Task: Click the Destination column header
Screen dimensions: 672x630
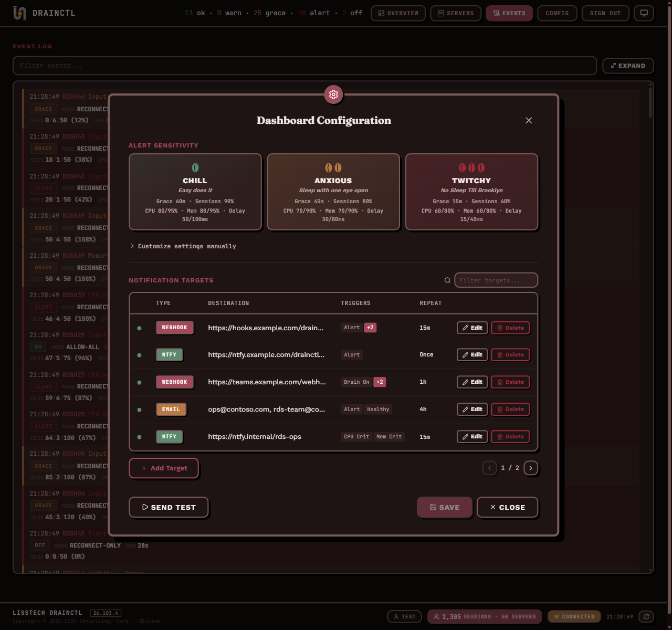Action: pos(228,303)
